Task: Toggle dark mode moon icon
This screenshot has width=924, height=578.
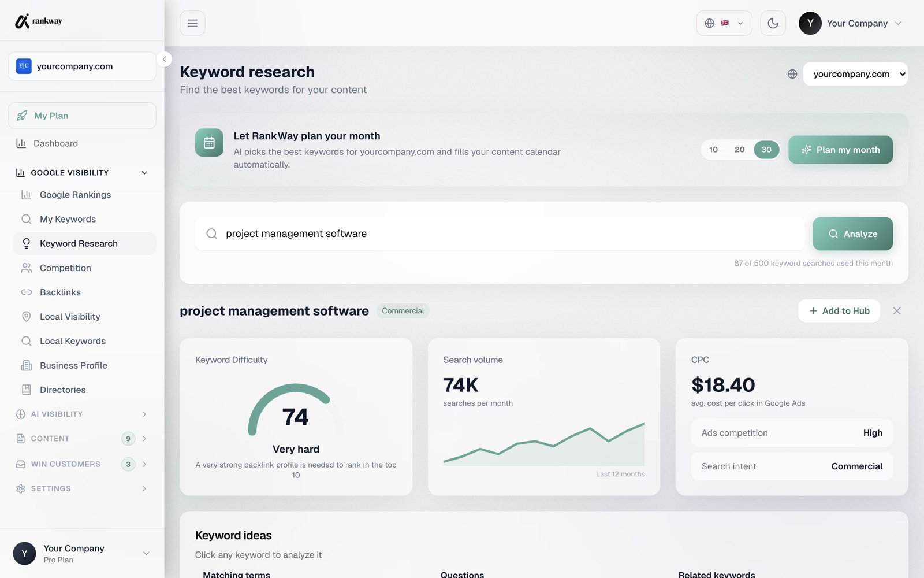Action: click(773, 23)
